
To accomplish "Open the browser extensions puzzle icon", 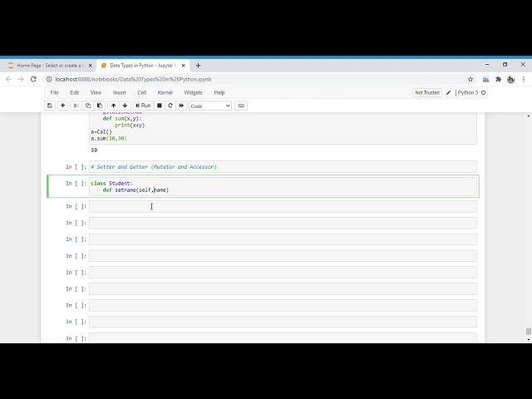I will (499, 79).
